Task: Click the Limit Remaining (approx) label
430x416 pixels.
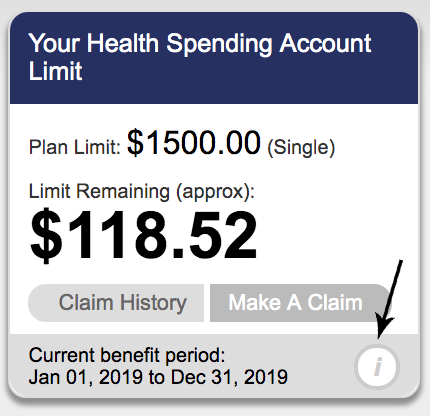Action: click(x=142, y=192)
